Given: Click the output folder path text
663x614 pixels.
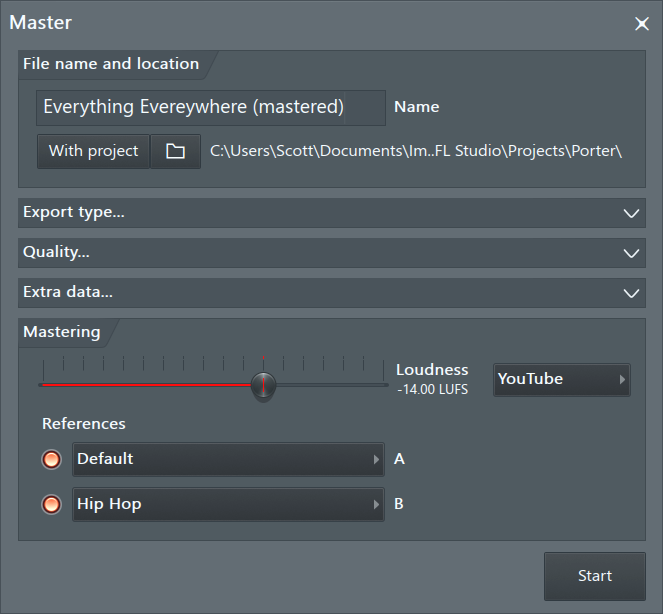Looking at the screenshot, I should pos(416,151).
